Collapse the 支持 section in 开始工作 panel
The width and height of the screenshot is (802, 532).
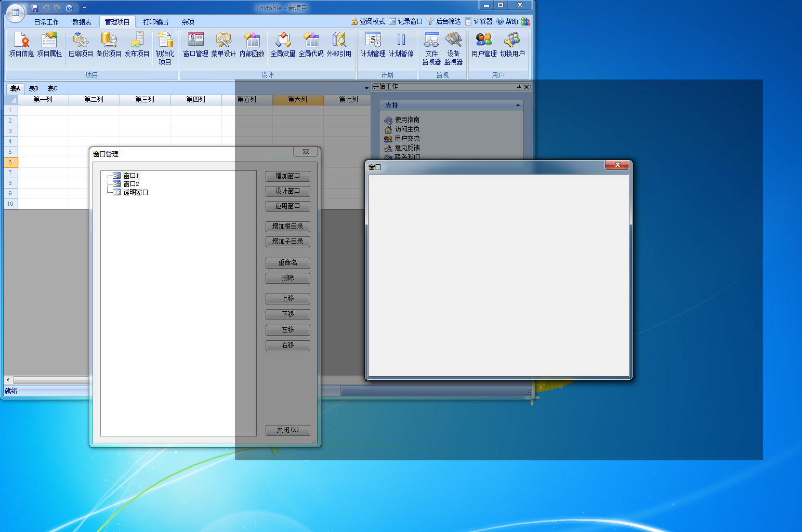518,105
